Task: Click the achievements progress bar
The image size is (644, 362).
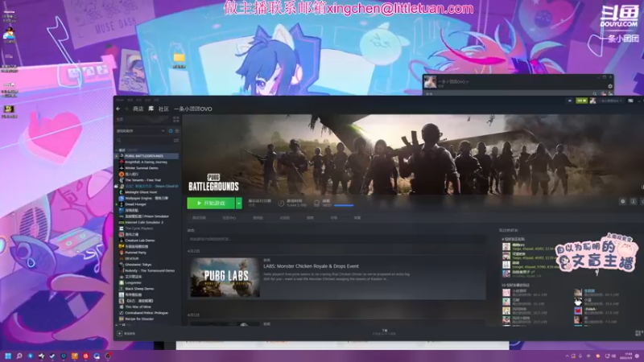Action: coord(344,205)
